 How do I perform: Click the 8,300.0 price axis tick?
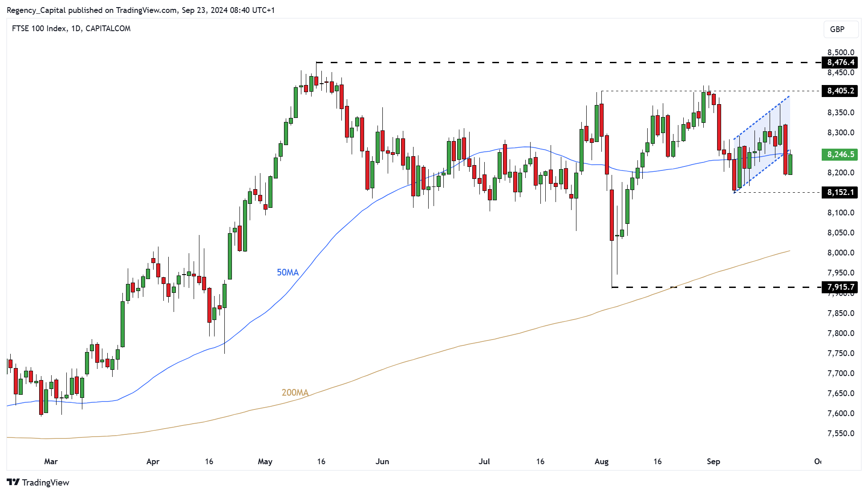coord(840,133)
